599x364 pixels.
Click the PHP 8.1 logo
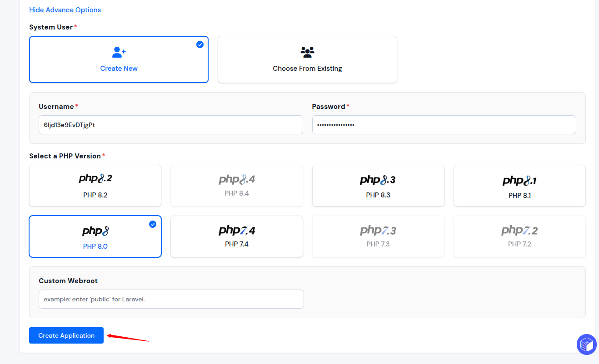(x=519, y=181)
